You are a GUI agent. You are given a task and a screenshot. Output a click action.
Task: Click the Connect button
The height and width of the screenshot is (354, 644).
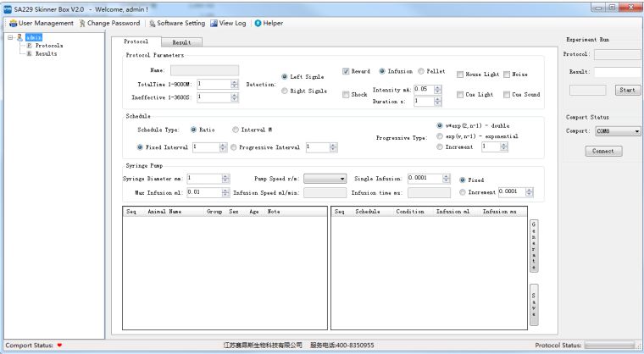tap(602, 151)
